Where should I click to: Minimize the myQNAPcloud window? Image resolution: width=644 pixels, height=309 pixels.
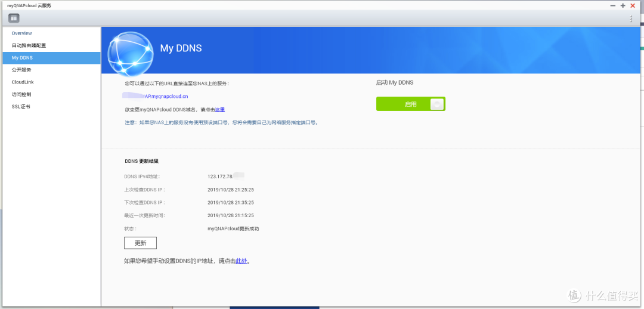coord(613,5)
